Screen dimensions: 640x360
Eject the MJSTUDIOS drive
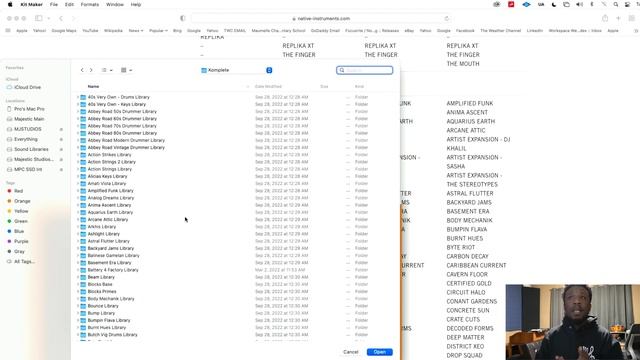[x=61, y=129]
